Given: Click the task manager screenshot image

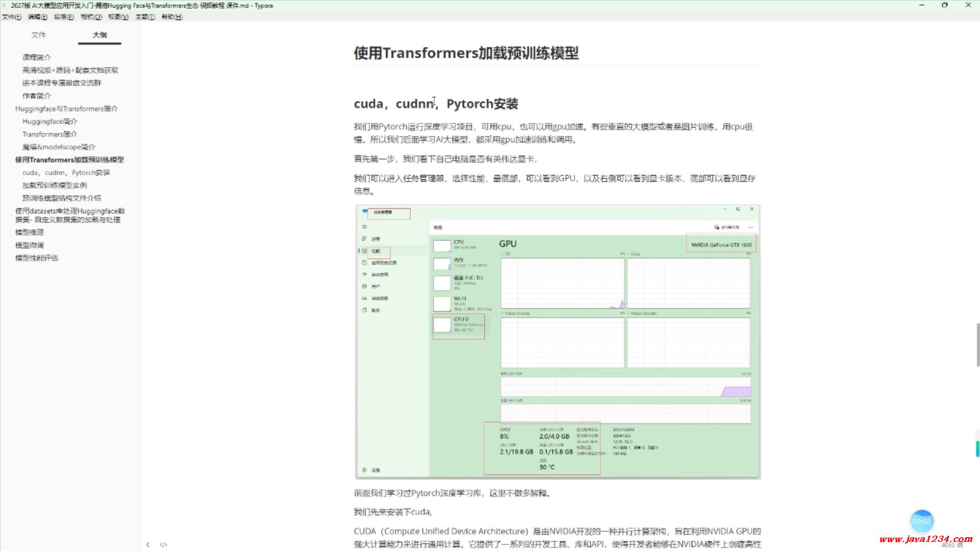Looking at the screenshot, I should (x=558, y=341).
